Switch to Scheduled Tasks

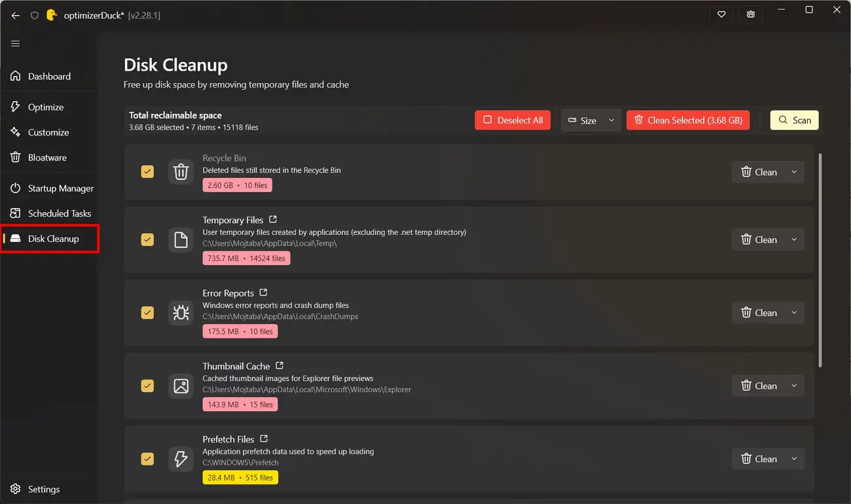[50, 213]
